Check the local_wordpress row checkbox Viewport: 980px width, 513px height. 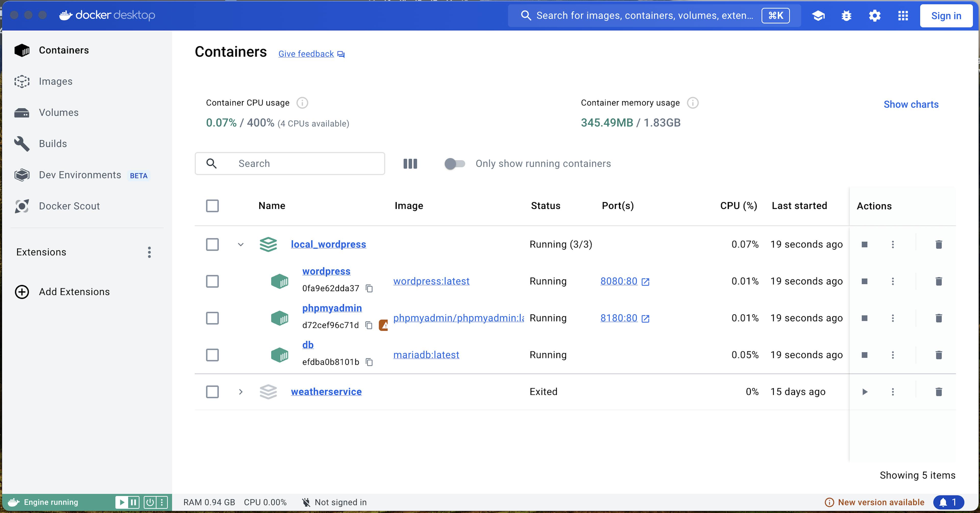click(212, 244)
